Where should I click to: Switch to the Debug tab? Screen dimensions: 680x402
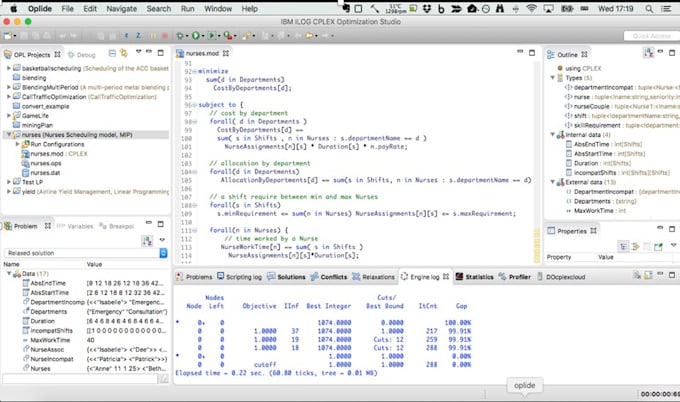tap(82, 55)
